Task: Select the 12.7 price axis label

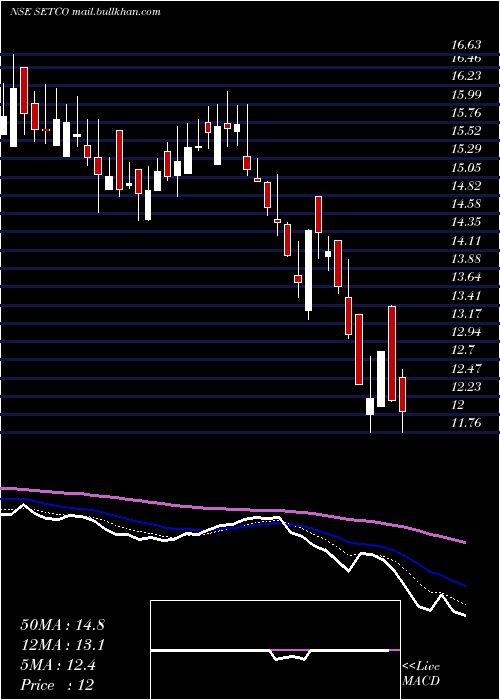Action: 463,350
